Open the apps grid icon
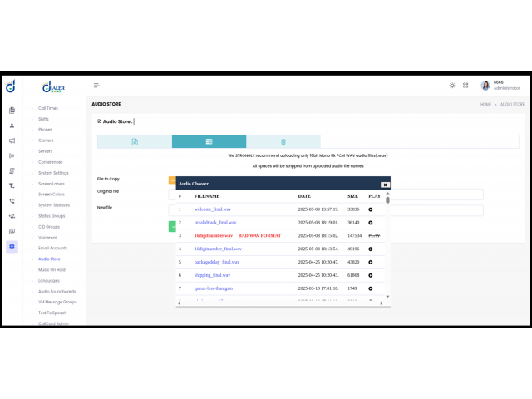The image size is (532, 399). click(465, 85)
